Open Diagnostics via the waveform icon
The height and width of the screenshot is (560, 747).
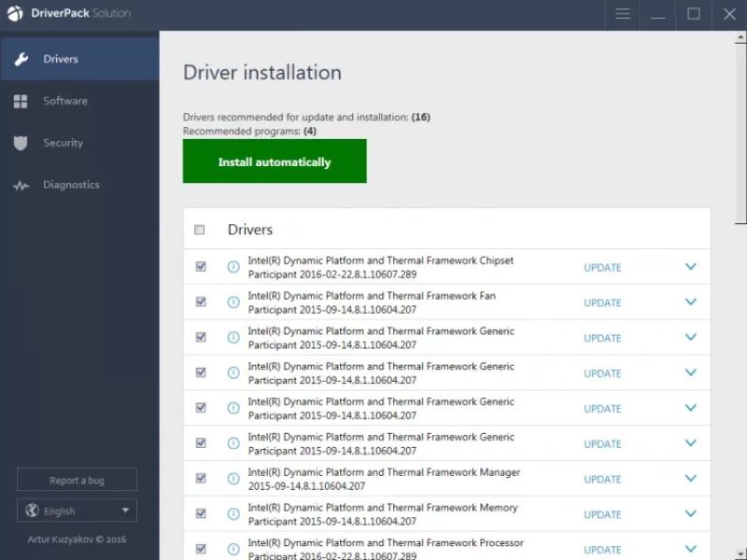point(21,185)
